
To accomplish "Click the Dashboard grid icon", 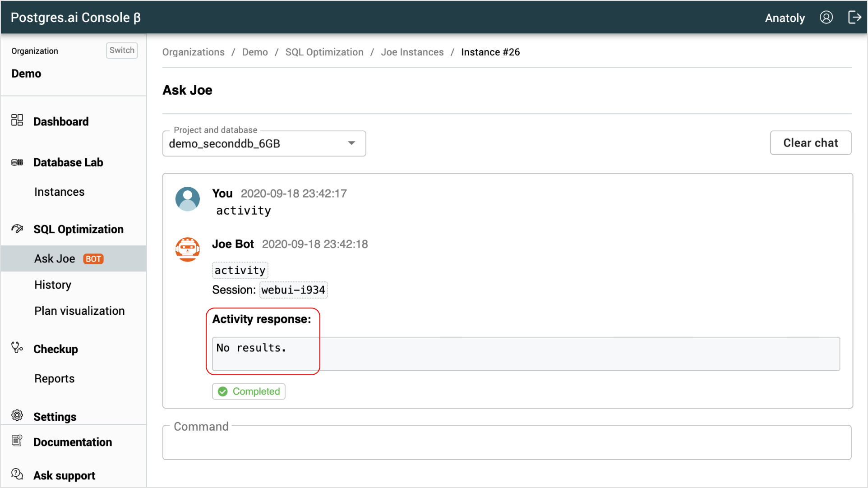I will [x=17, y=120].
